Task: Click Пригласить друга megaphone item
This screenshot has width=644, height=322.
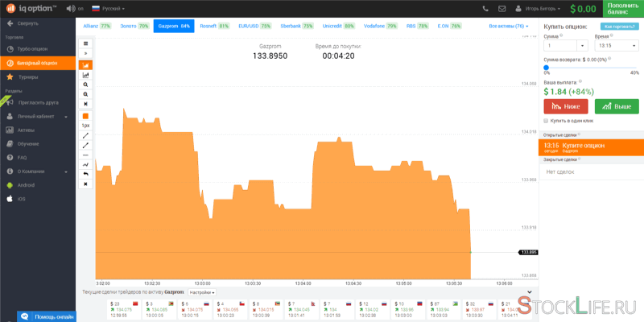Action: point(38,102)
